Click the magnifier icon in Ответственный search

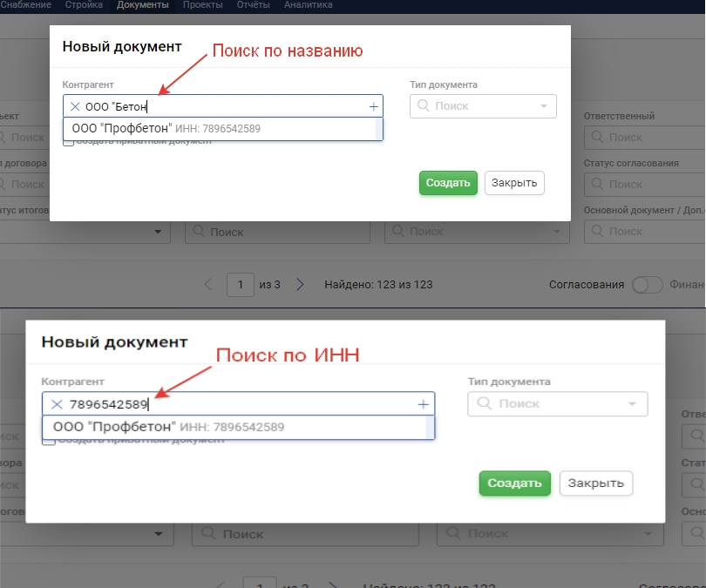click(x=597, y=137)
